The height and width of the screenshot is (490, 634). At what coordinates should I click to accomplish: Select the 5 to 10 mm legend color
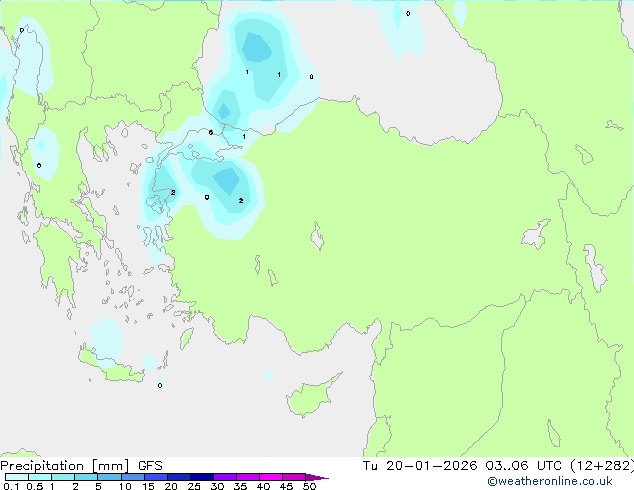109,477
